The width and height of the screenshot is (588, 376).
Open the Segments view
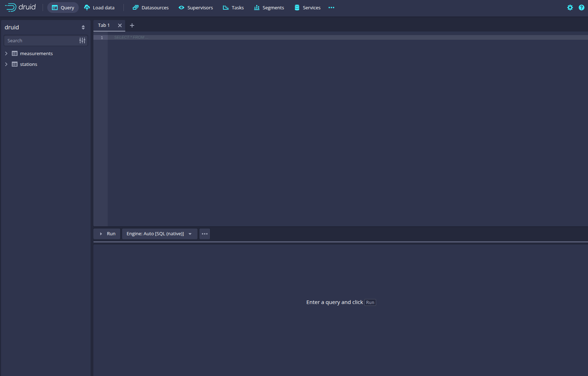[x=269, y=8]
